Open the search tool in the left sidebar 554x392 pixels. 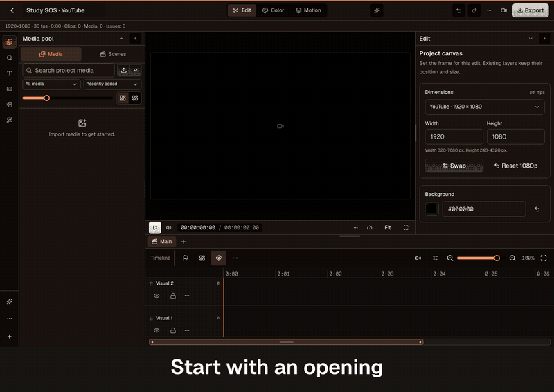click(x=10, y=57)
